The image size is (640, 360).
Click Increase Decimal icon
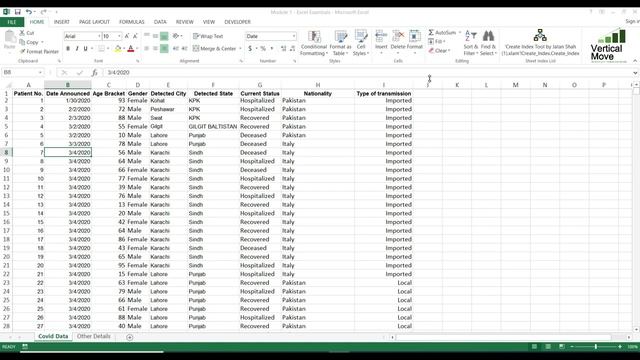point(283,49)
